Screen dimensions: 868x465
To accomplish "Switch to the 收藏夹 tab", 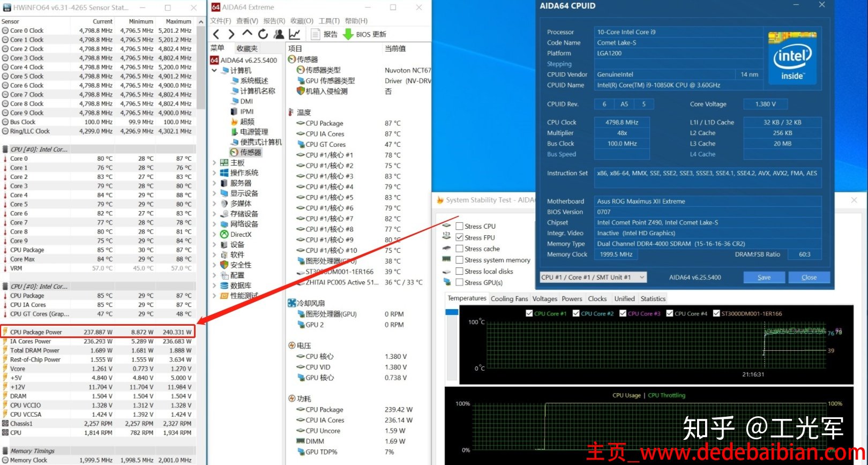I will point(247,48).
